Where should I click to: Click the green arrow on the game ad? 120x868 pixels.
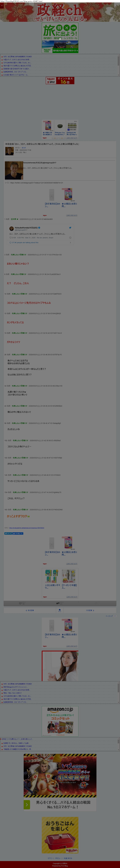pos(27,805)
